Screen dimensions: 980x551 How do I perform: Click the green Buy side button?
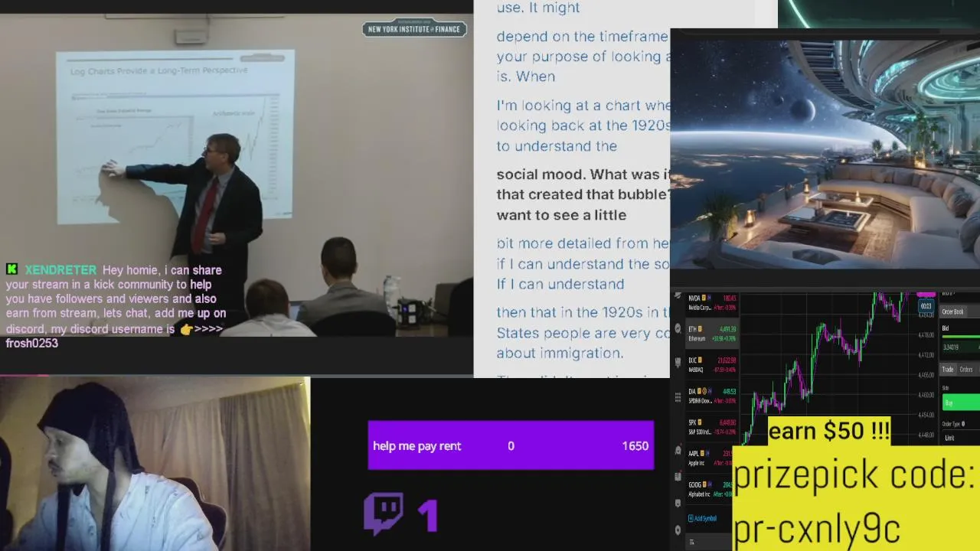(960, 403)
